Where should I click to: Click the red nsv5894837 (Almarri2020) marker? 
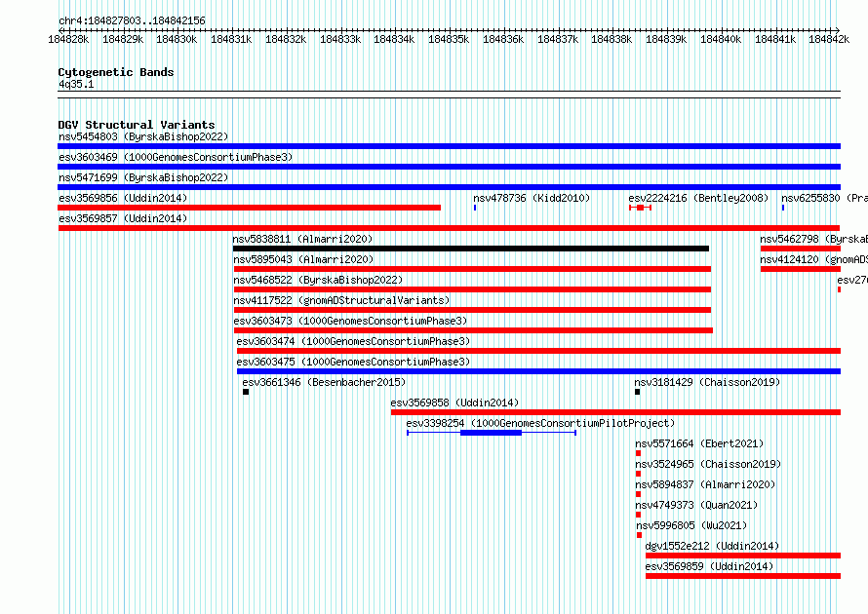[638, 494]
